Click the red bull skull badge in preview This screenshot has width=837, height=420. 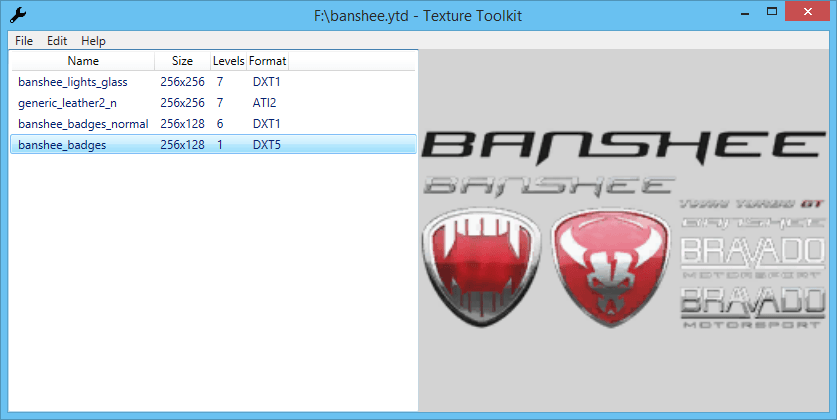[612, 266]
